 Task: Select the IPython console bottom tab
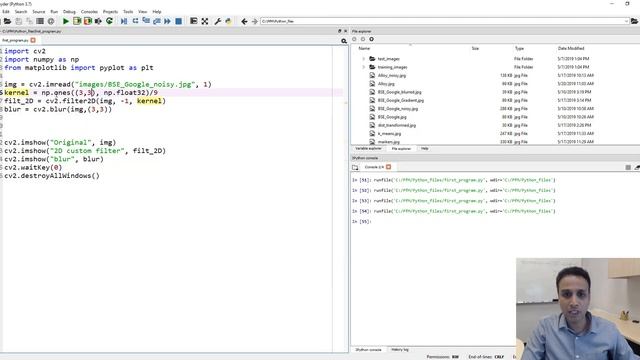tap(368, 350)
